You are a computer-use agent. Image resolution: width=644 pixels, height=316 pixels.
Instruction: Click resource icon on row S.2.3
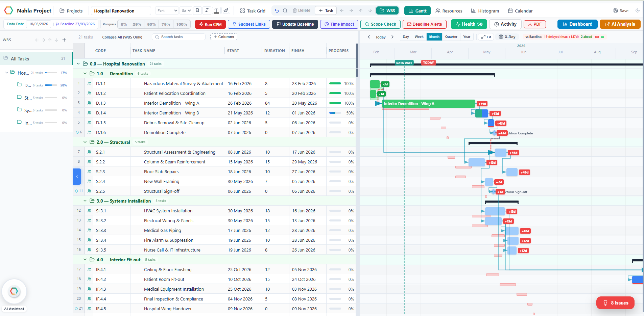89,172
